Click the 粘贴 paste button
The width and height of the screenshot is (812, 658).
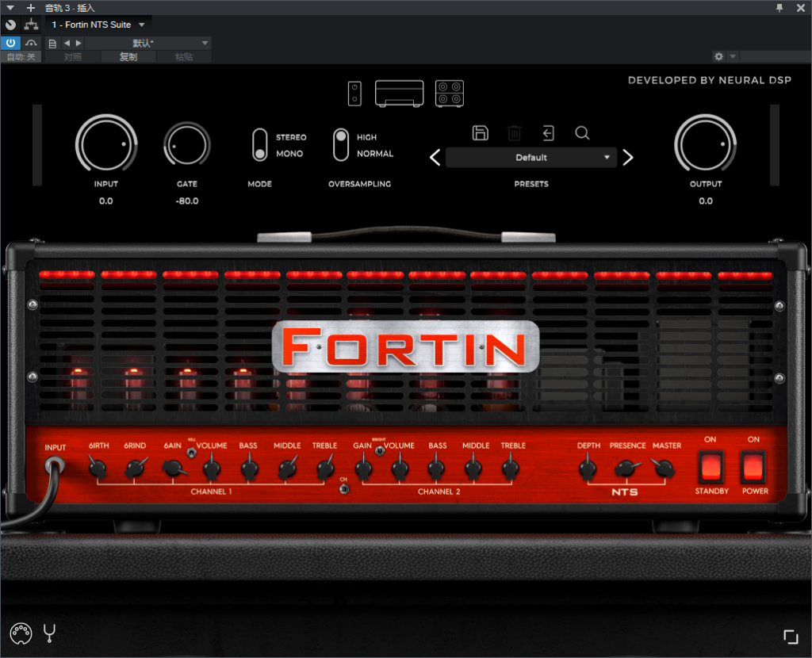tap(184, 57)
